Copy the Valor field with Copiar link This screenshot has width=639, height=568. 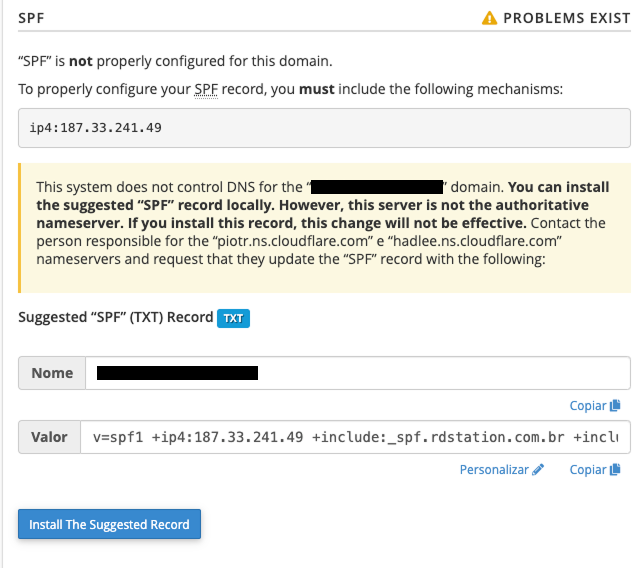[x=595, y=470]
